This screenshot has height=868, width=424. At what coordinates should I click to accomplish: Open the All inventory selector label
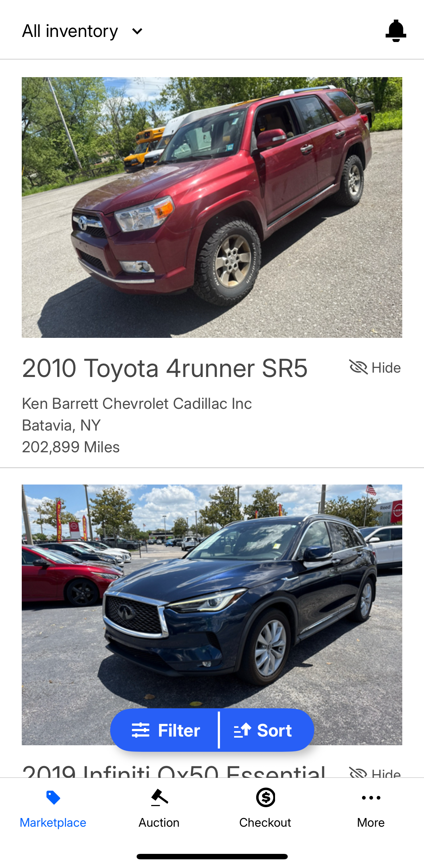click(70, 31)
